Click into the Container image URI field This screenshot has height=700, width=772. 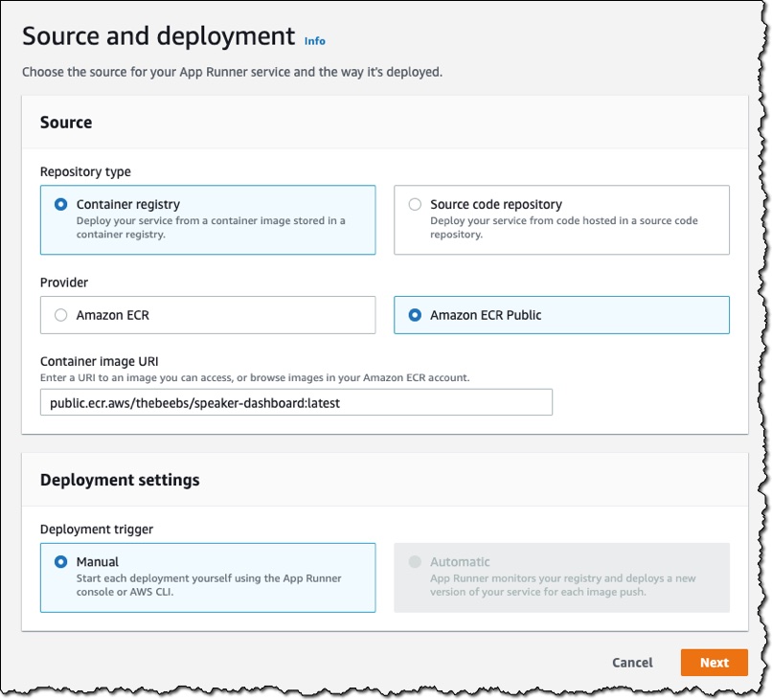tap(296, 403)
